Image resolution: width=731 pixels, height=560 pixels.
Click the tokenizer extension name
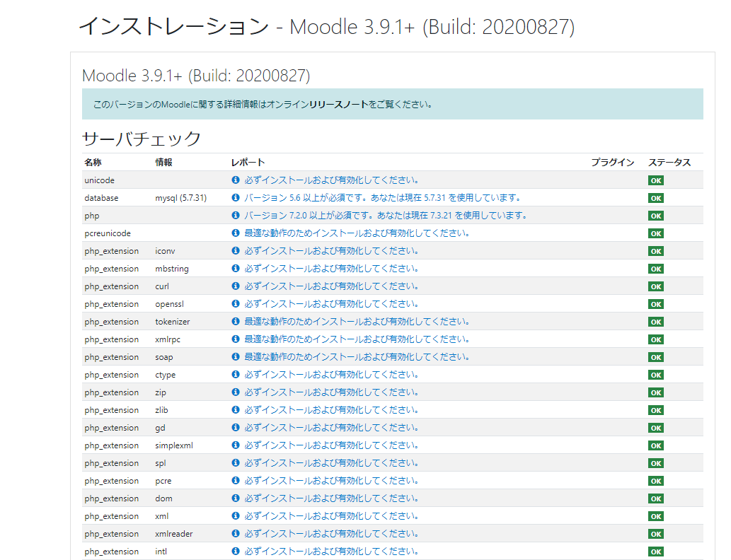tap(173, 322)
